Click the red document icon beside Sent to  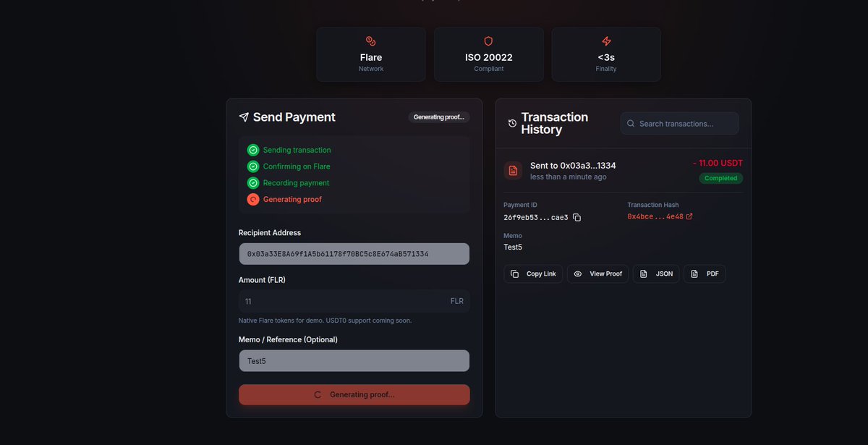pos(513,171)
